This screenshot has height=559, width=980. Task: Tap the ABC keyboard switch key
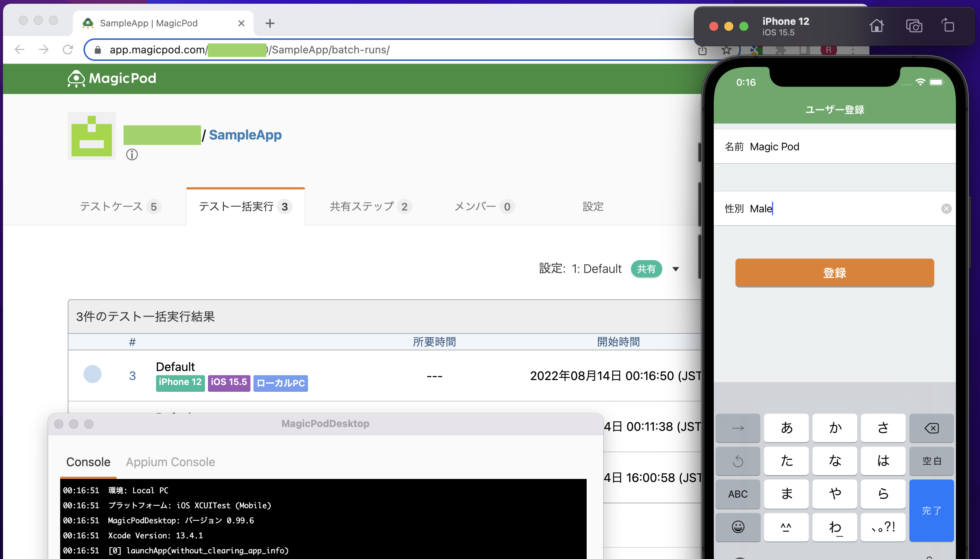738,494
